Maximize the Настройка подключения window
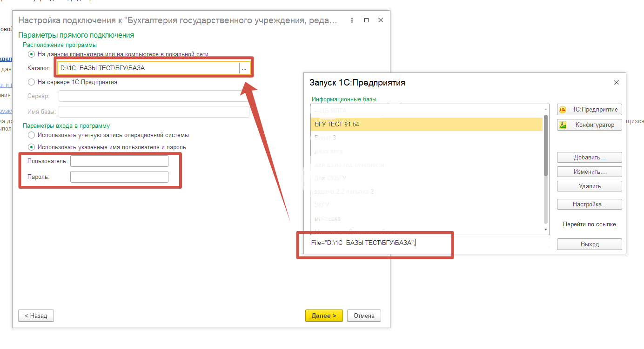The image size is (644, 349). 367,20
